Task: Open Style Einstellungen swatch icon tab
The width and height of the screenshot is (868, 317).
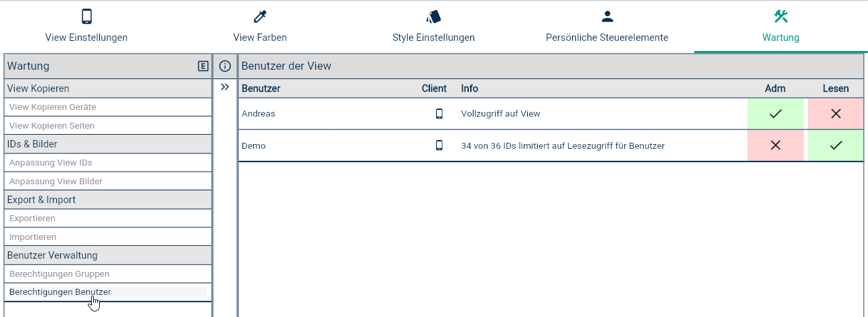Action: pos(433,26)
